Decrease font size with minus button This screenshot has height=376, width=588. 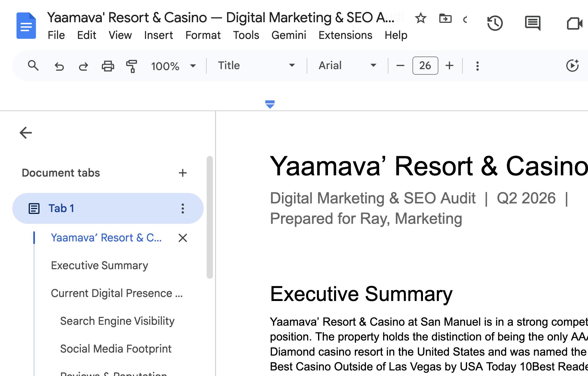coord(400,66)
